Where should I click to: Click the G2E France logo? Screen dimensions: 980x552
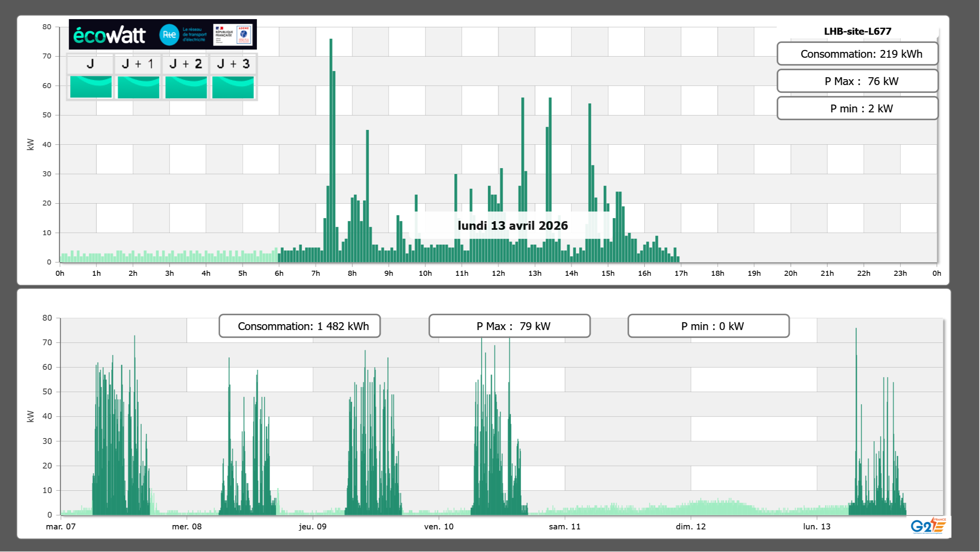coord(928,526)
